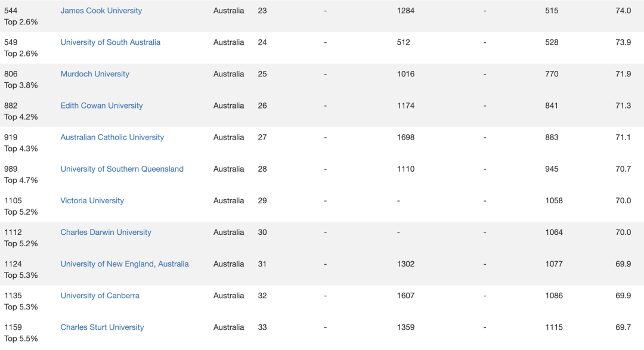Click the University of Canberra link
Screen dimensions: 644x350
[100, 295]
